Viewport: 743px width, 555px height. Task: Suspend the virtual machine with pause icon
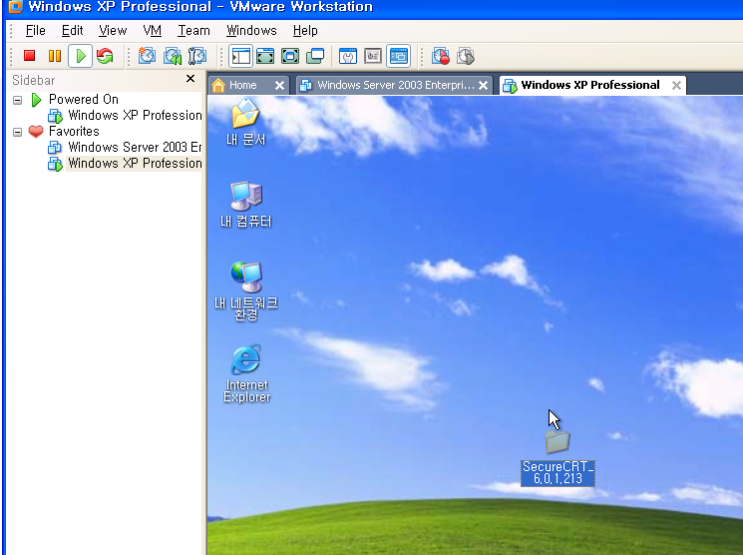[x=55, y=56]
